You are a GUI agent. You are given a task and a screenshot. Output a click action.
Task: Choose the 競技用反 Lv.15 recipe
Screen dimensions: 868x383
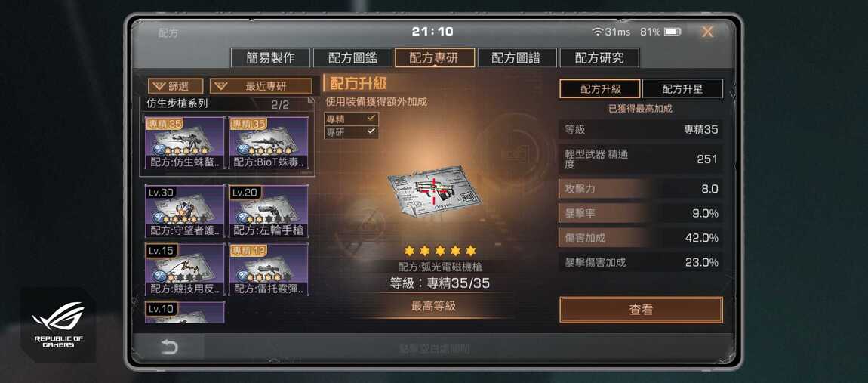pos(184,270)
